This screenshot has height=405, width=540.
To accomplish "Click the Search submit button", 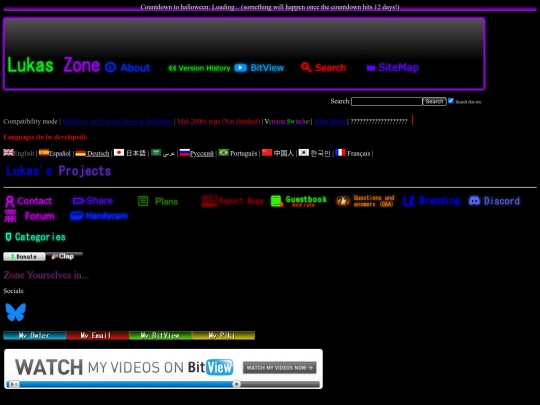I will [434, 101].
